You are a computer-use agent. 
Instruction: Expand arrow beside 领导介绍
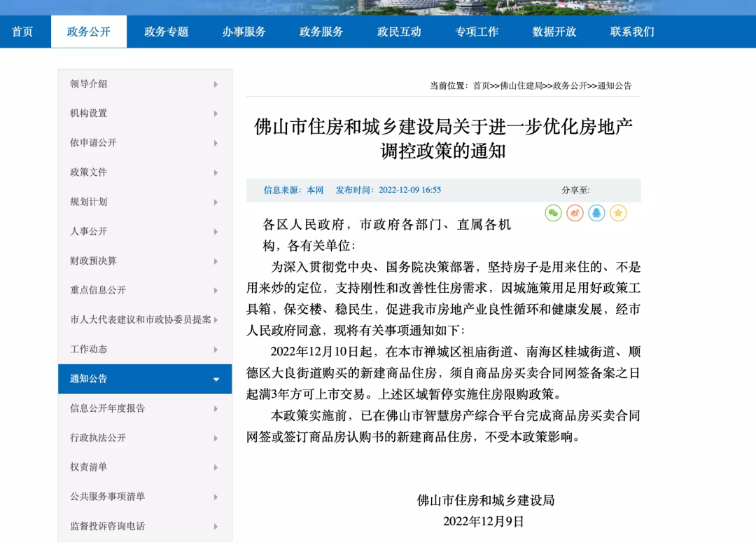(216, 84)
